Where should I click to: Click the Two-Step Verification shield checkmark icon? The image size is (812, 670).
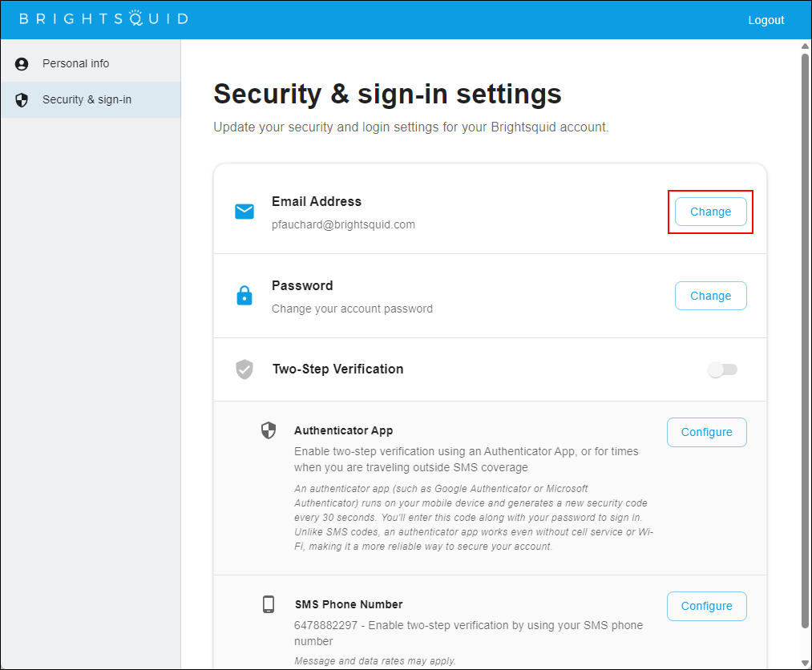(244, 369)
